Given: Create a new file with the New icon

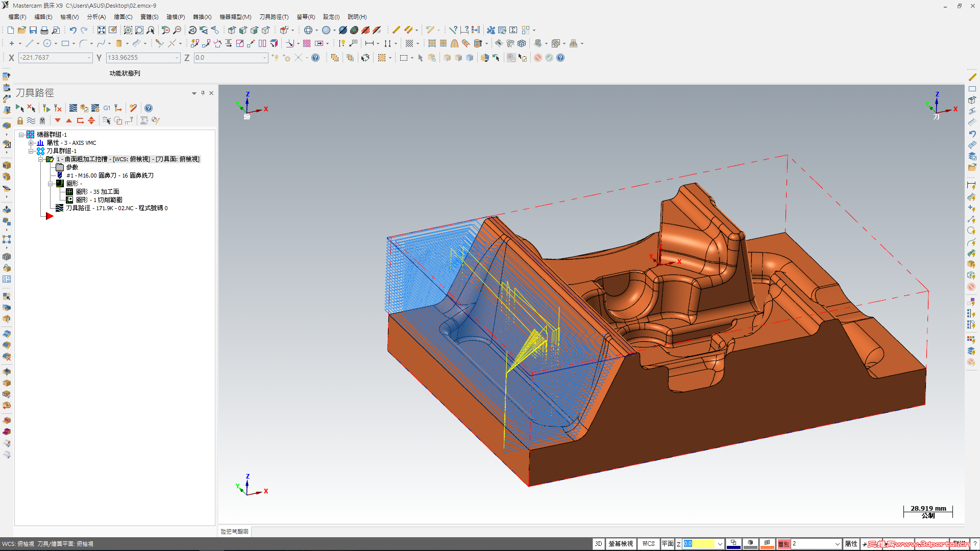Looking at the screenshot, I should (x=11, y=30).
